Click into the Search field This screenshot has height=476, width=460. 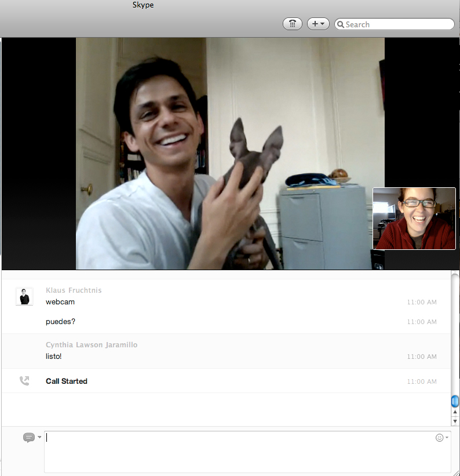pyautogui.click(x=394, y=24)
